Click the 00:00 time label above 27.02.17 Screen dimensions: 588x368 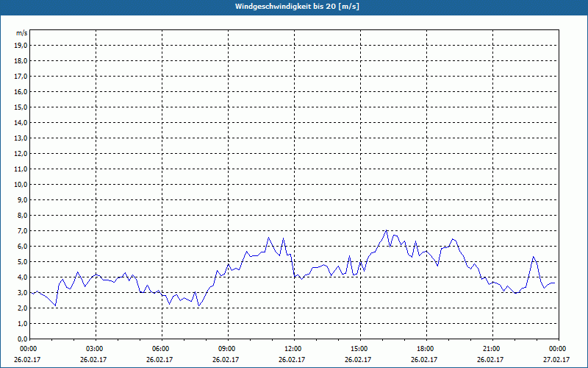click(556, 349)
